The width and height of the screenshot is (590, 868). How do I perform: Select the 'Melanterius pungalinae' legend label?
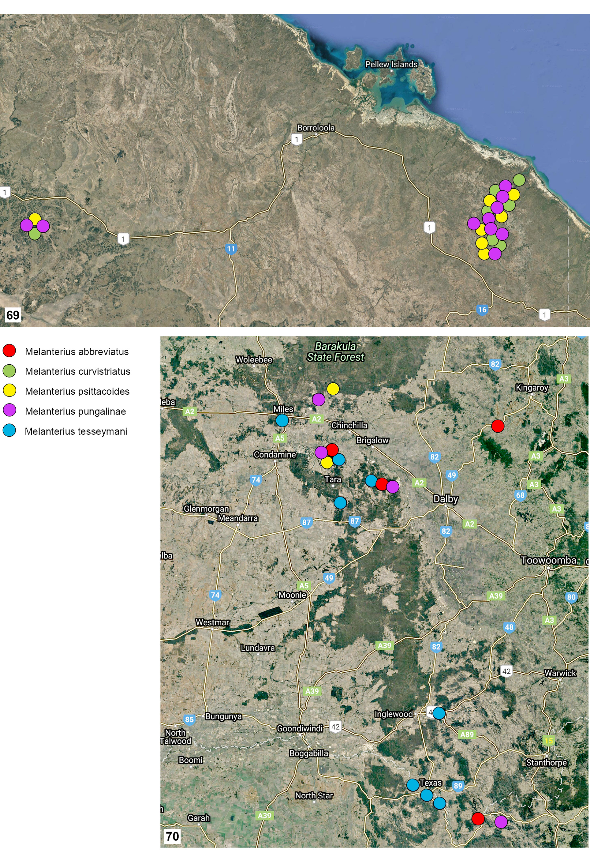[x=75, y=411]
